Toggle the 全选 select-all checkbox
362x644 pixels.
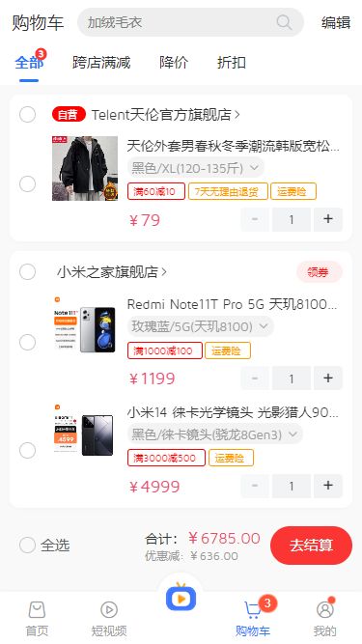click(27, 545)
